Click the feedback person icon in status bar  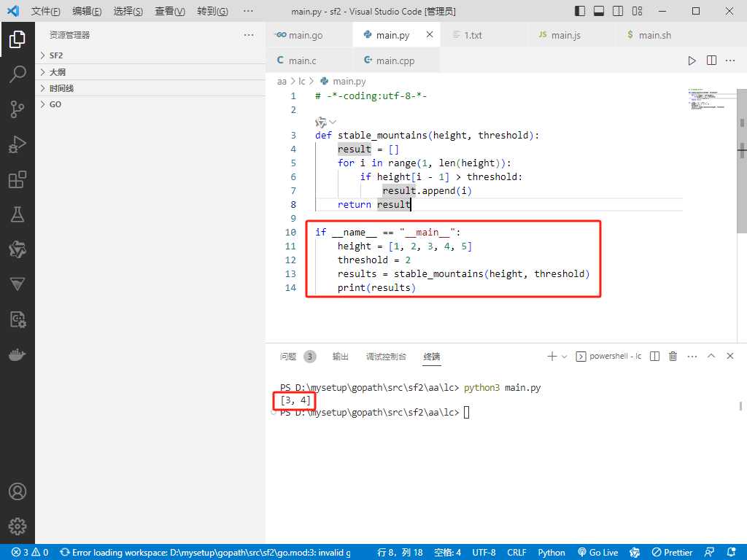tap(709, 553)
